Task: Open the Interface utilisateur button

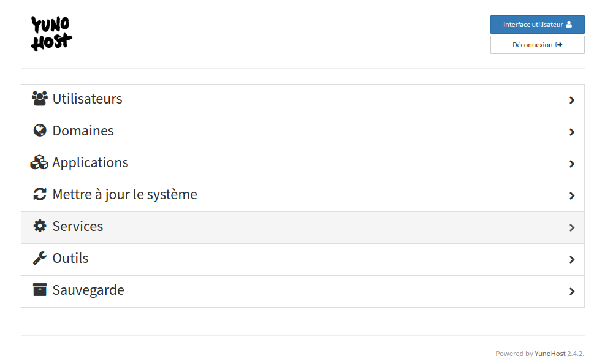Action: [538, 25]
